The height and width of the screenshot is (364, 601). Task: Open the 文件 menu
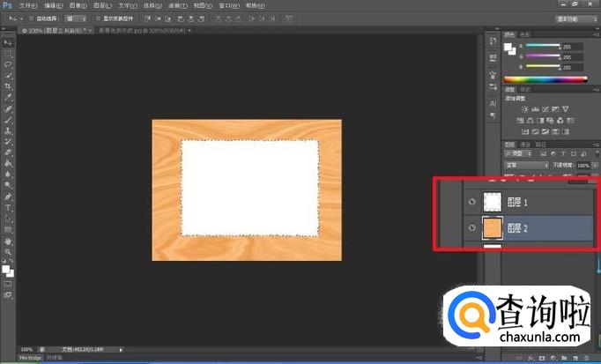point(26,5)
